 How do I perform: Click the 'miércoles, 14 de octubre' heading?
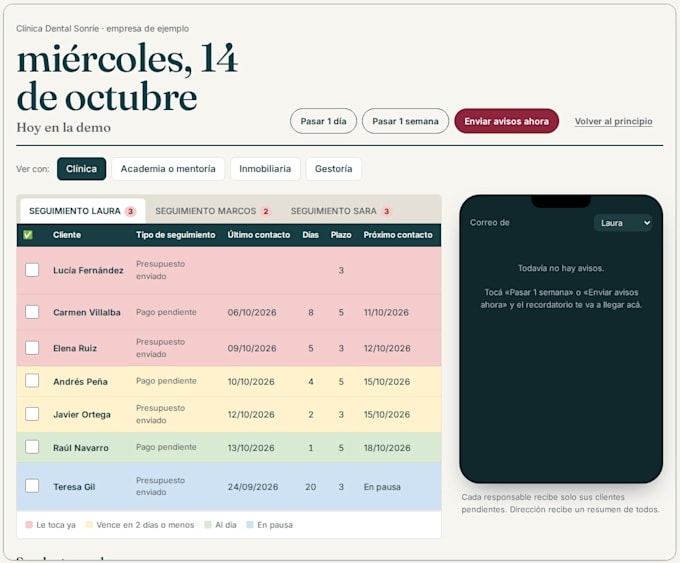(x=128, y=78)
